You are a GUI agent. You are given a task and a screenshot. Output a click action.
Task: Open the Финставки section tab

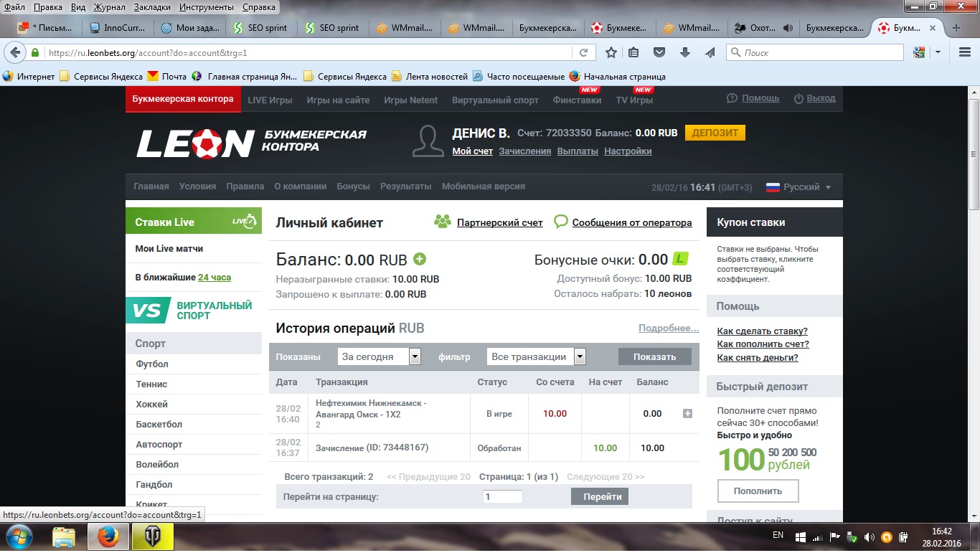577,100
